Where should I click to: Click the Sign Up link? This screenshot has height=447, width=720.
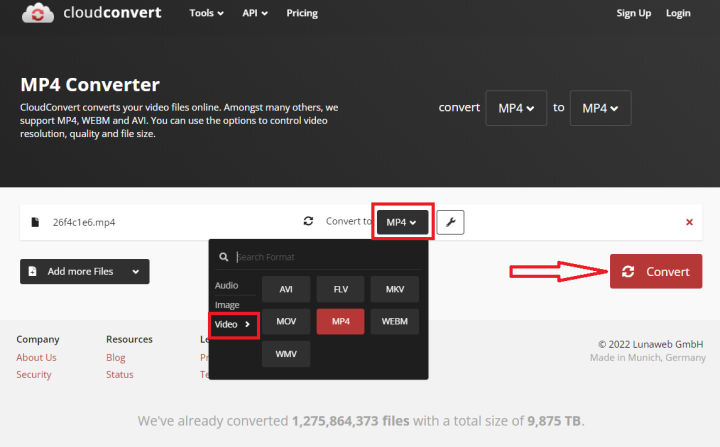634,14
